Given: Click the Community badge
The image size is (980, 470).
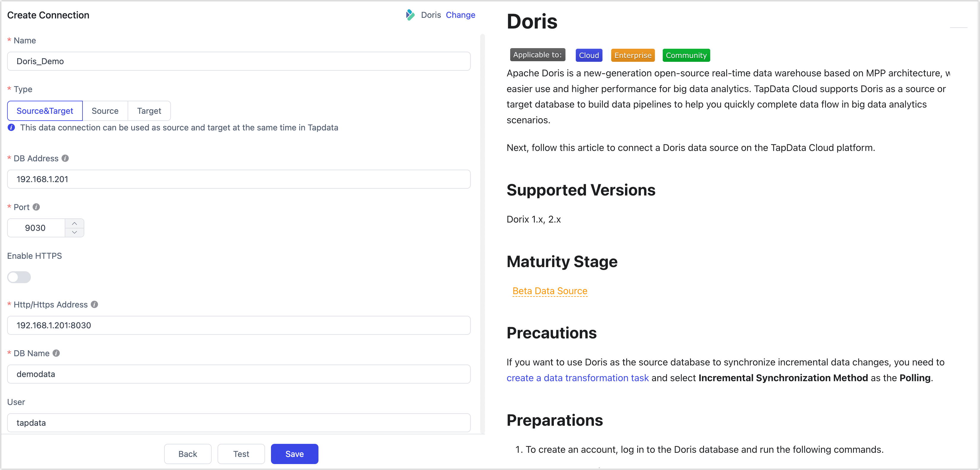Looking at the screenshot, I should click(686, 55).
